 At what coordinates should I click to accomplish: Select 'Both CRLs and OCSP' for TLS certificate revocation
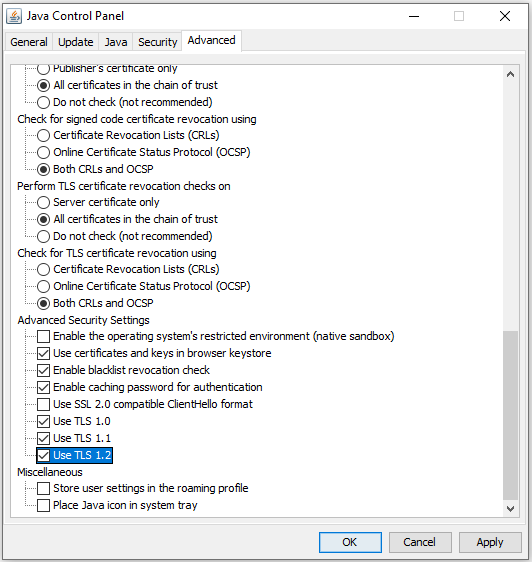pos(43,303)
